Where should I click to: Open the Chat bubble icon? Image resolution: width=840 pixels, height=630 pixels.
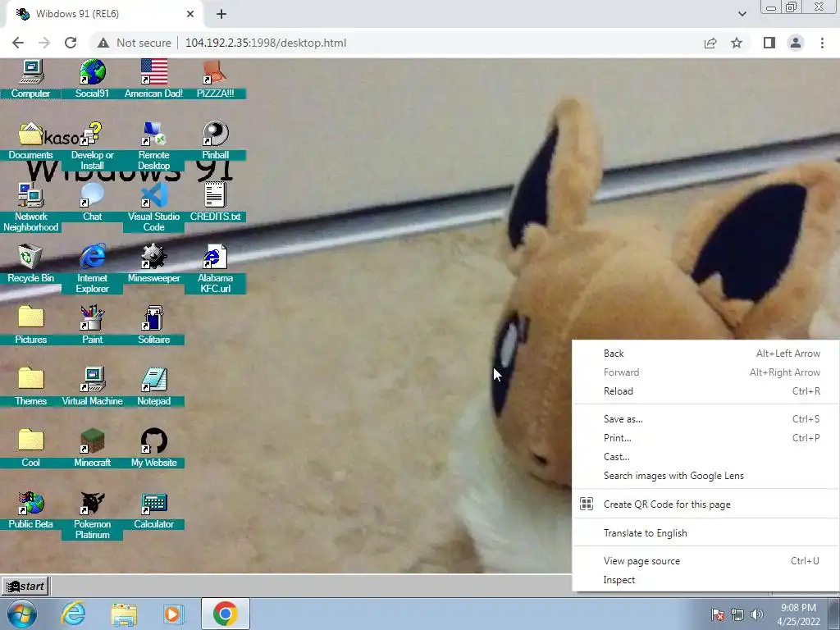coord(92,195)
